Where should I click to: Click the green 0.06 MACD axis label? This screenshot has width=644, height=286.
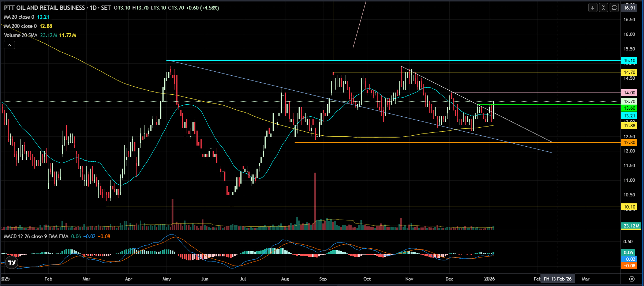click(629, 253)
